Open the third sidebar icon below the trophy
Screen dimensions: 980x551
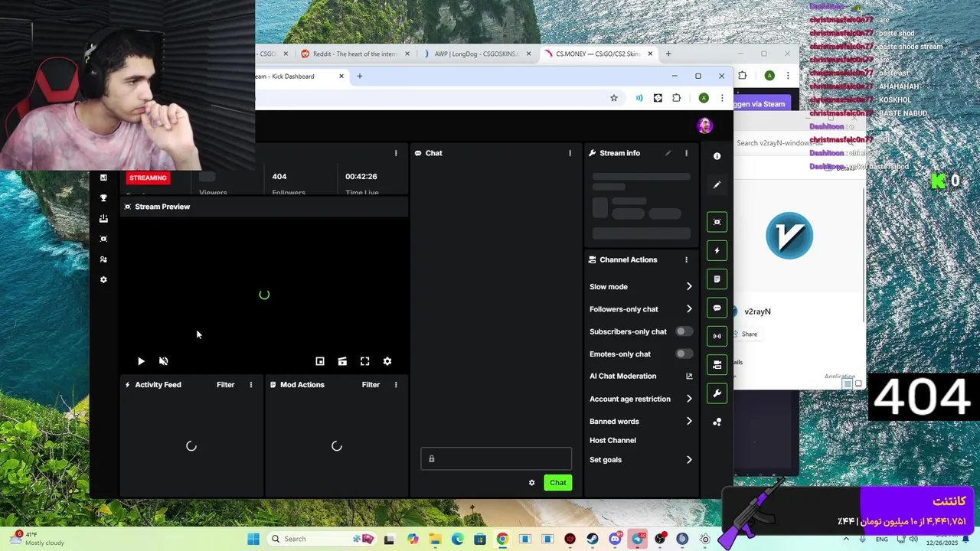[103, 219]
